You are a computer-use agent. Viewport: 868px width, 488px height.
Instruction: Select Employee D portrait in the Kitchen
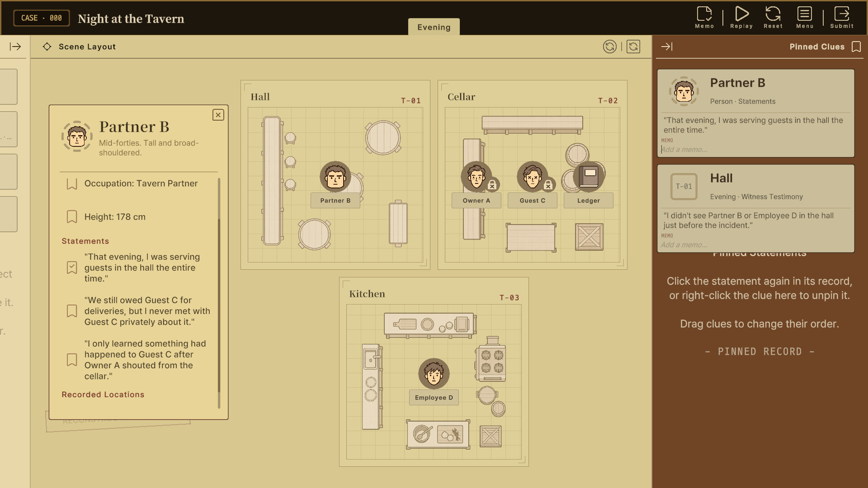point(434,374)
